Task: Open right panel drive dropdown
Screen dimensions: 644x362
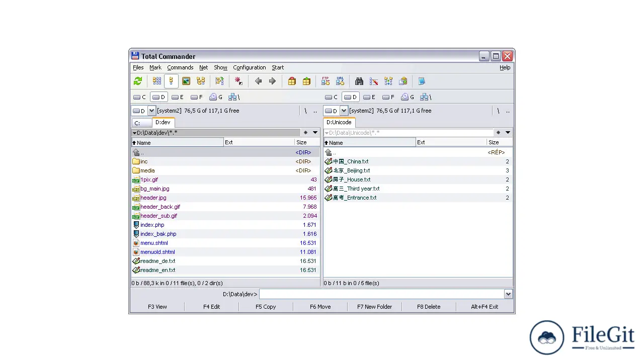Action: (344, 111)
